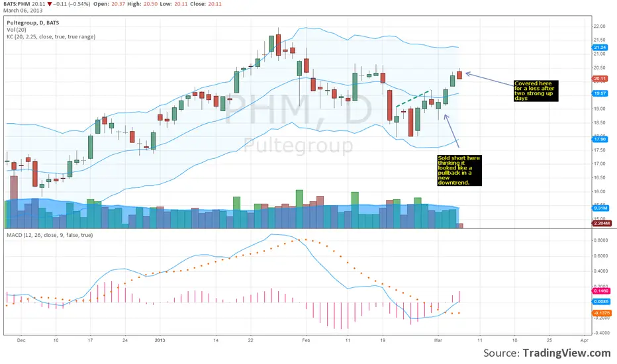The height and width of the screenshot is (364, 617).
Task: Click the BATS:PHM ticker symbol in header
Action: (17, 4)
